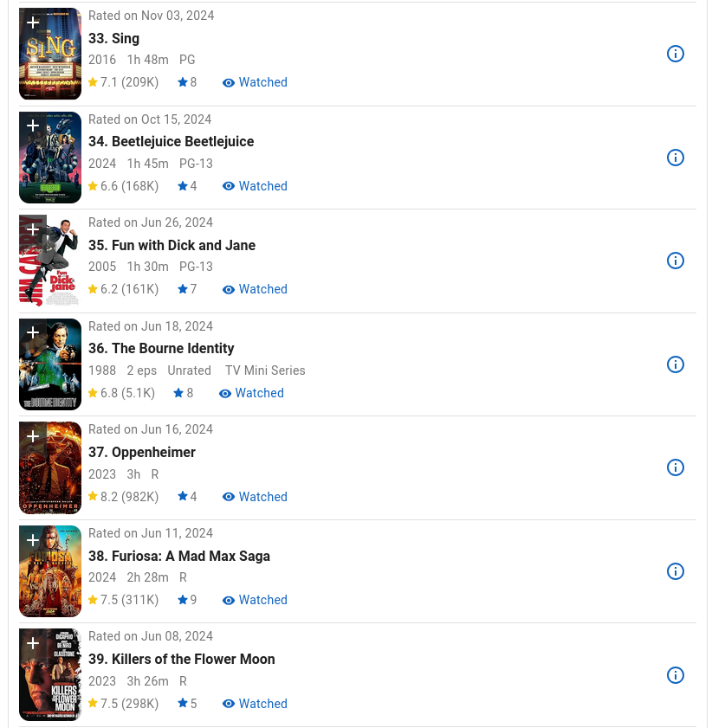Viewport: 725px width, 728px height.
Task: Open the Oppenheimer title link
Action: 142,452
